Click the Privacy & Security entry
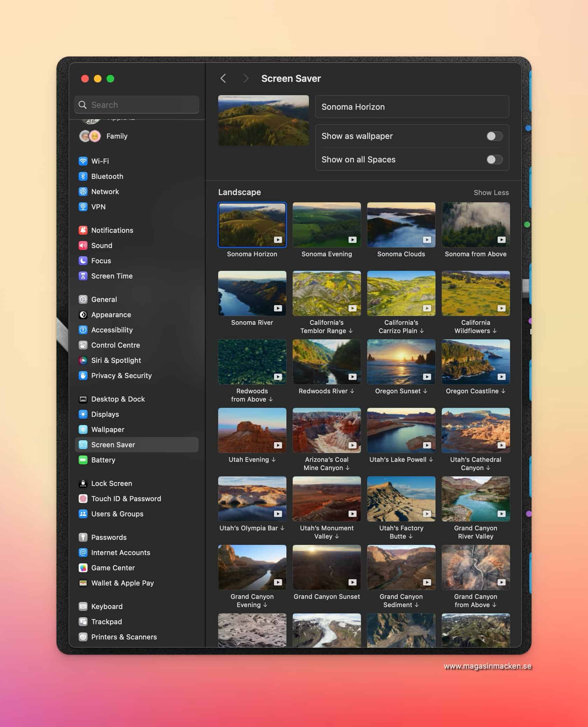 [x=121, y=376]
